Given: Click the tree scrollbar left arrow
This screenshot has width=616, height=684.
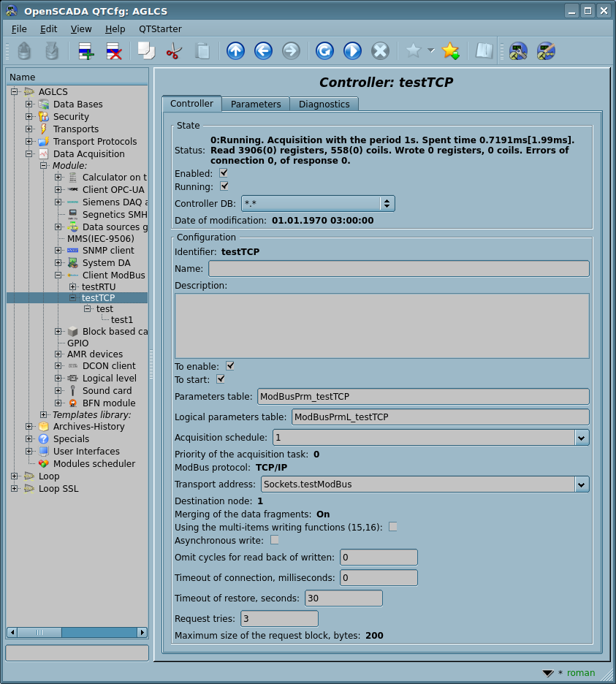Looking at the screenshot, I should (12, 633).
